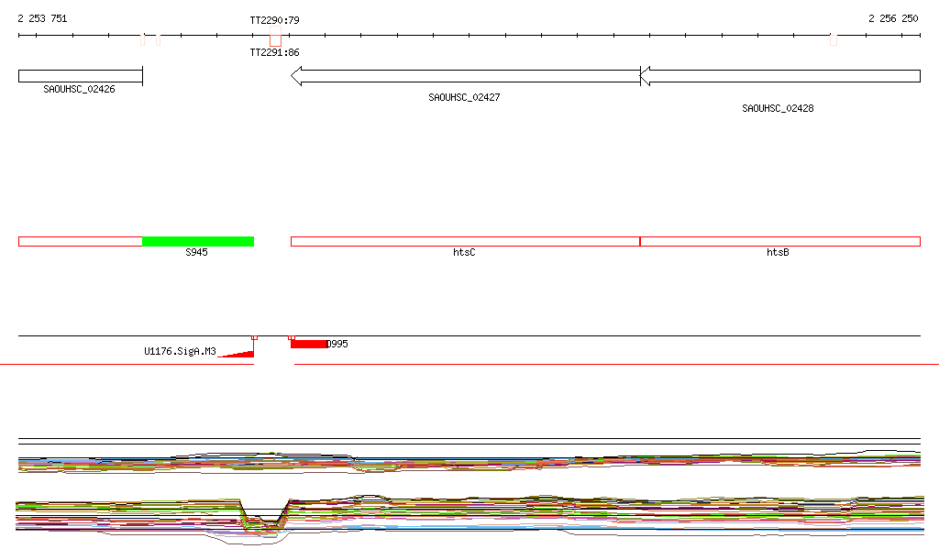Select the htsB red outlined segment
The image size is (939, 560).
point(779,241)
